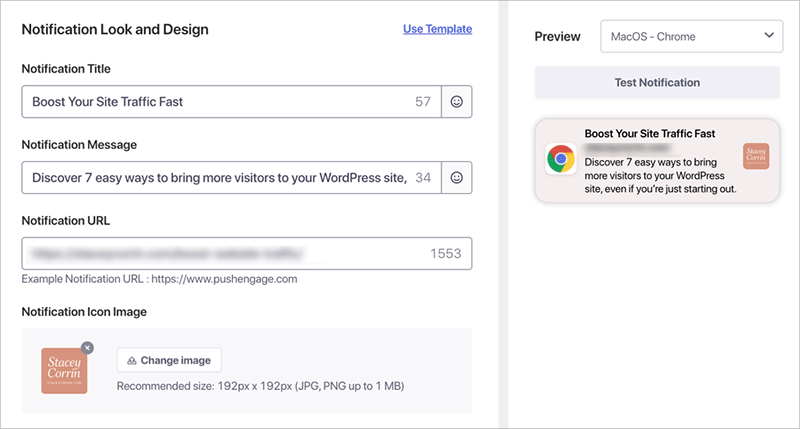Click into the Notification Message field
This screenshot has width=800, height=429.
click(215, 177)
